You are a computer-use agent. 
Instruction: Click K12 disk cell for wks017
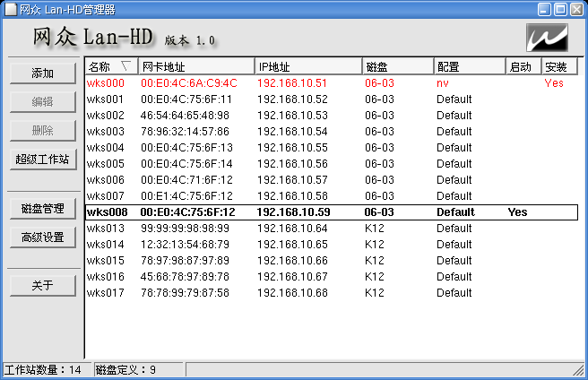tap(375, 293)
